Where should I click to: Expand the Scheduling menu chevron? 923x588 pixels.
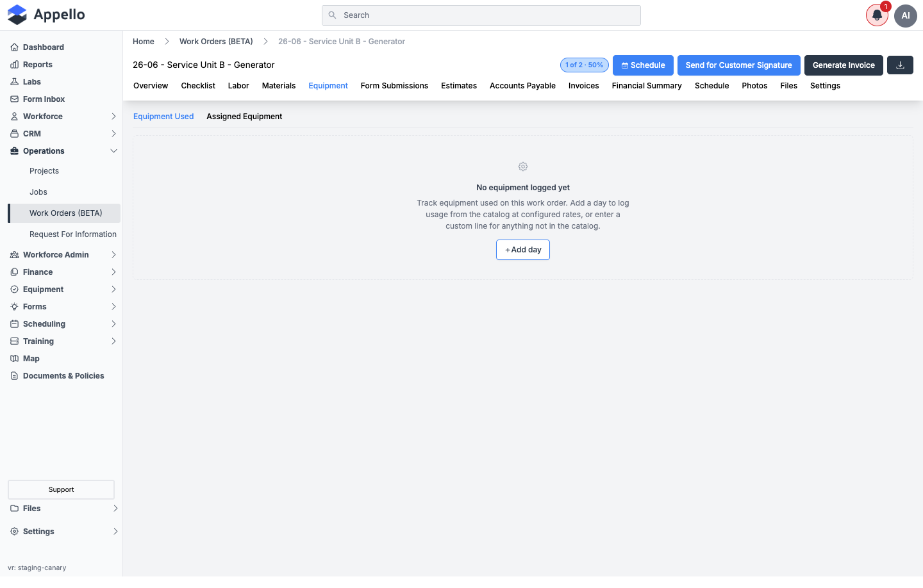[x=113, y=324]
